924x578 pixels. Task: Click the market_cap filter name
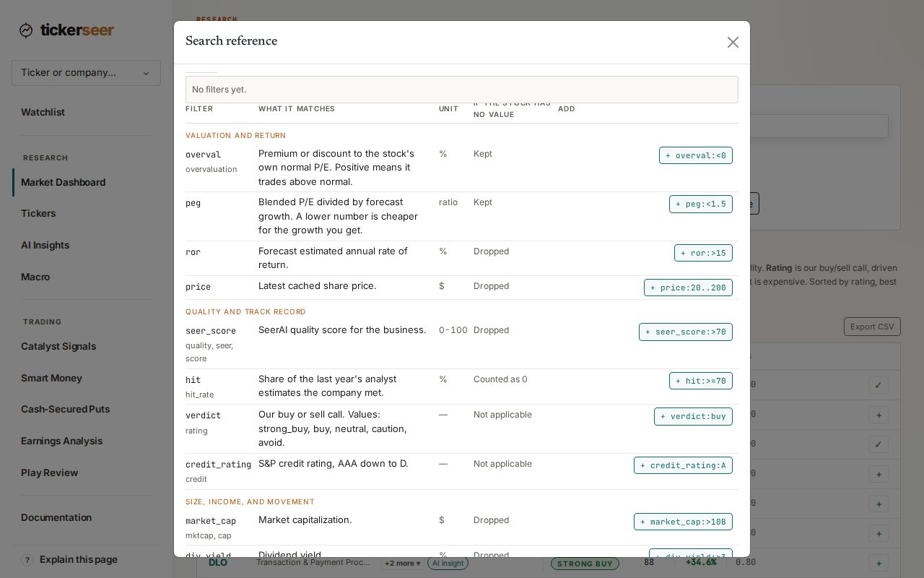click(211, 521)
